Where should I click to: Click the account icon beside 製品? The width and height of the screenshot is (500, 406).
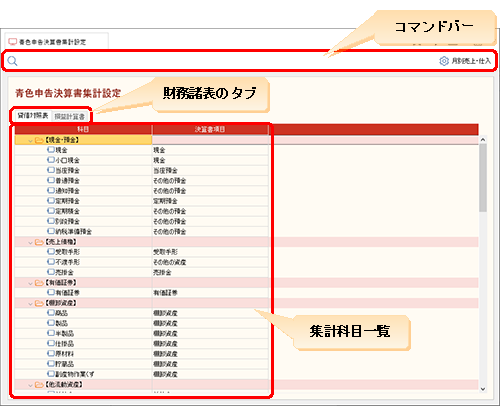coord(51,323)
